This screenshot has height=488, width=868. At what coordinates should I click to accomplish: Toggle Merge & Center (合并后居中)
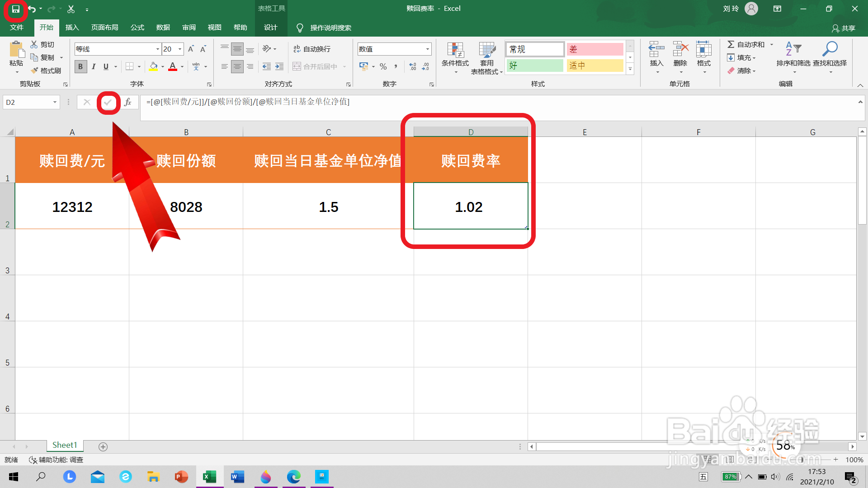pos(316,66)
